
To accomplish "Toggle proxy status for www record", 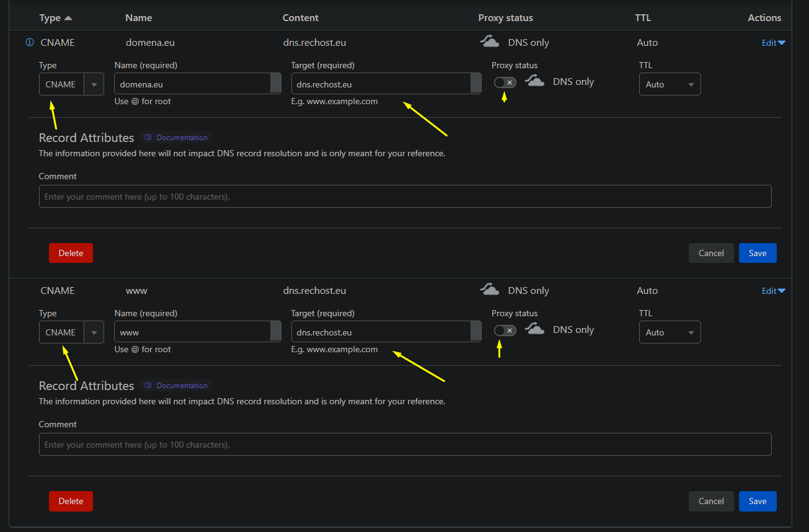I will point(505,330).
